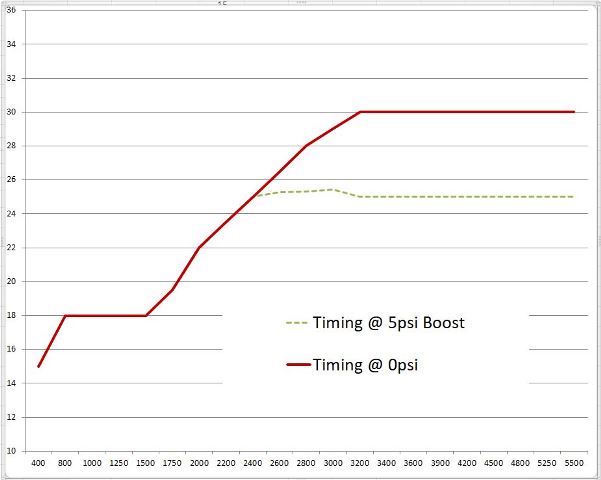Click the x-axis label 3600
601x480 pixels.
[413, 463]
